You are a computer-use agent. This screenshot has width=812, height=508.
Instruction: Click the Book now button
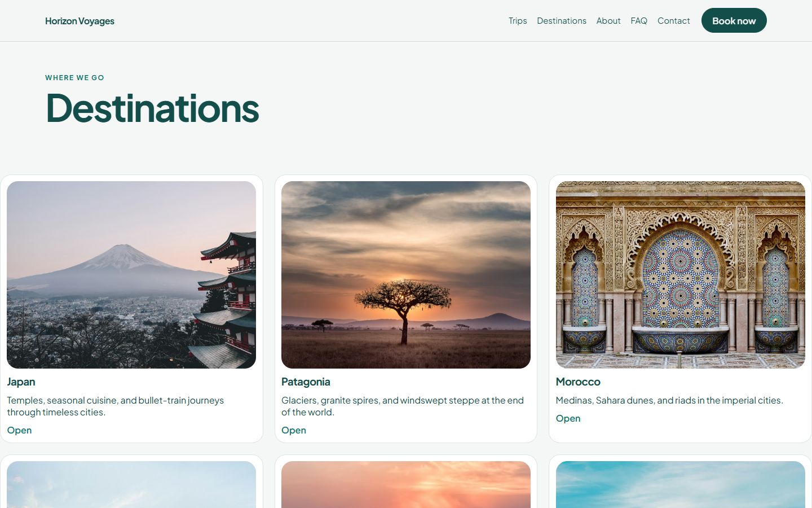click(734, 20)
